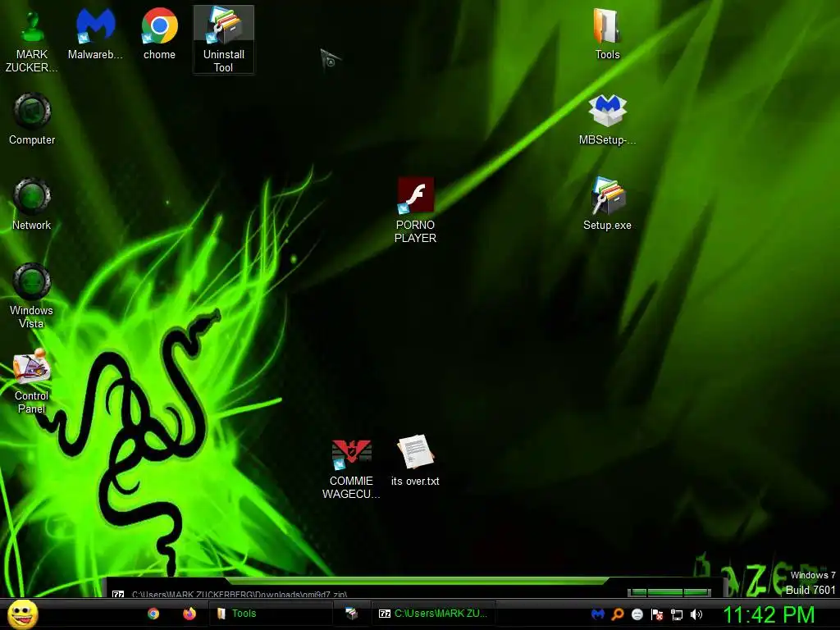This screenshot has width=840, height=630.
Task: Open the network connection tray icon
Action: tap(677, 614)
